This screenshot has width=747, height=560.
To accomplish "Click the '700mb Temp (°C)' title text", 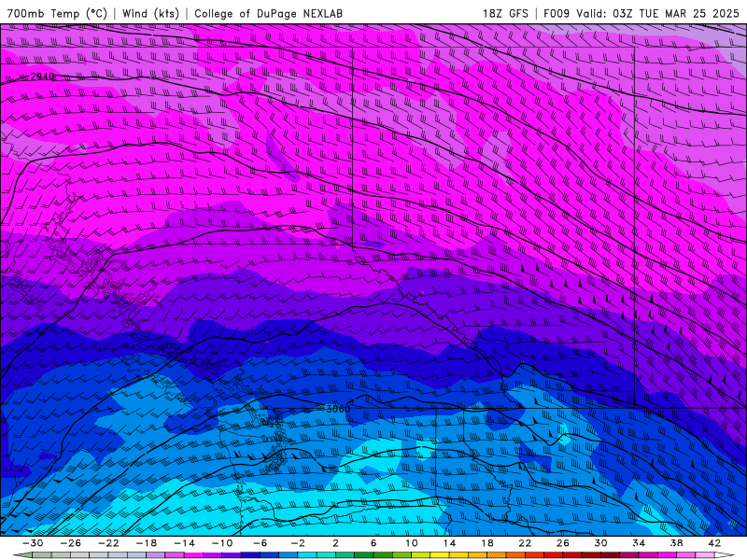I will click(x=57, y=13).
